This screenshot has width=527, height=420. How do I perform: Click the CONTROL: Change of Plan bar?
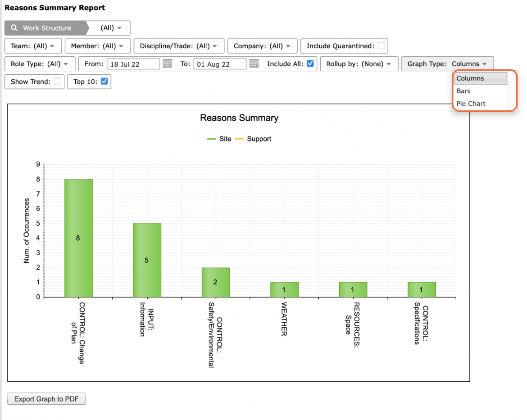(79, 238)
